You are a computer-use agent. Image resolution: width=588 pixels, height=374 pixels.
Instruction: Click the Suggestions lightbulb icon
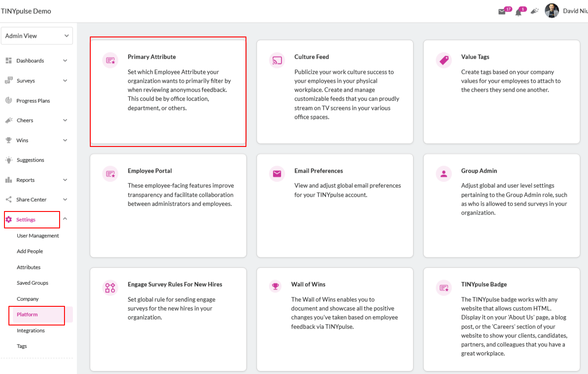(x=8, y=160)
